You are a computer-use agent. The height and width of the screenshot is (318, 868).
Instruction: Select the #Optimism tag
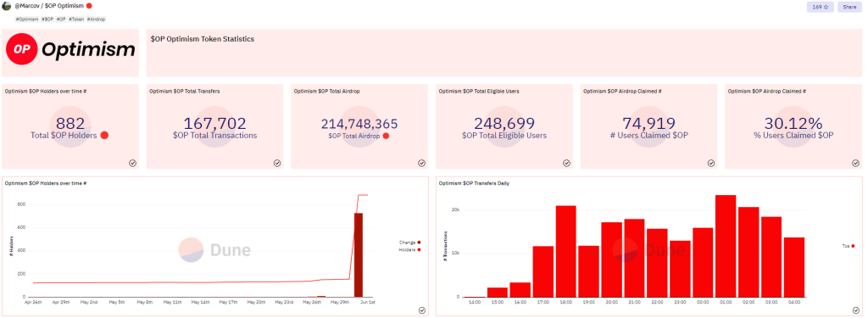coord(27,20)
